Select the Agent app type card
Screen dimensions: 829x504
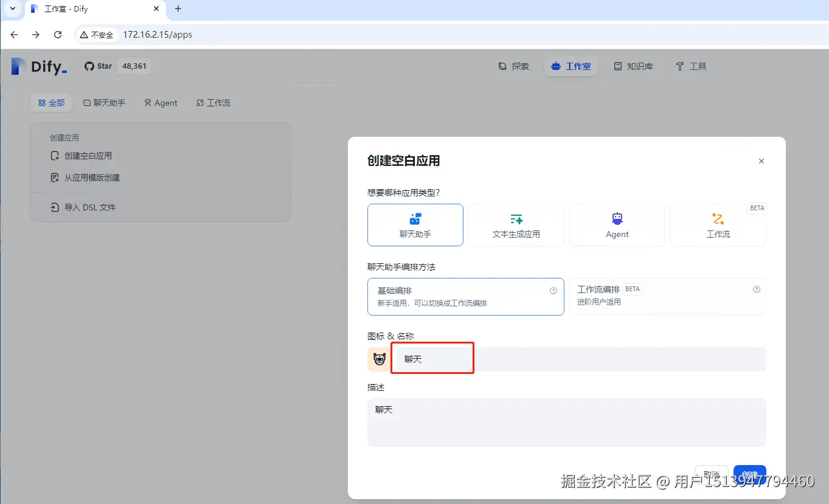[x=617, y=225]
